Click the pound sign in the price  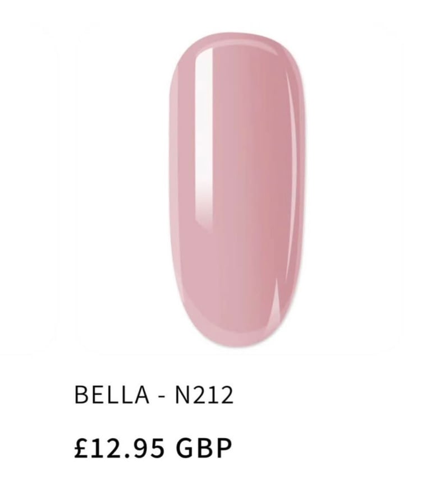click(x=81, y=448)
